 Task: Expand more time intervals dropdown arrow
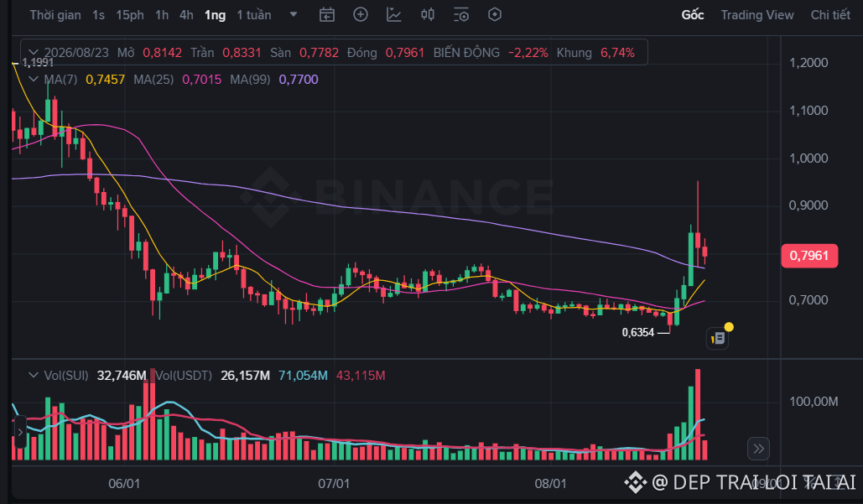(x=294, y=15)
